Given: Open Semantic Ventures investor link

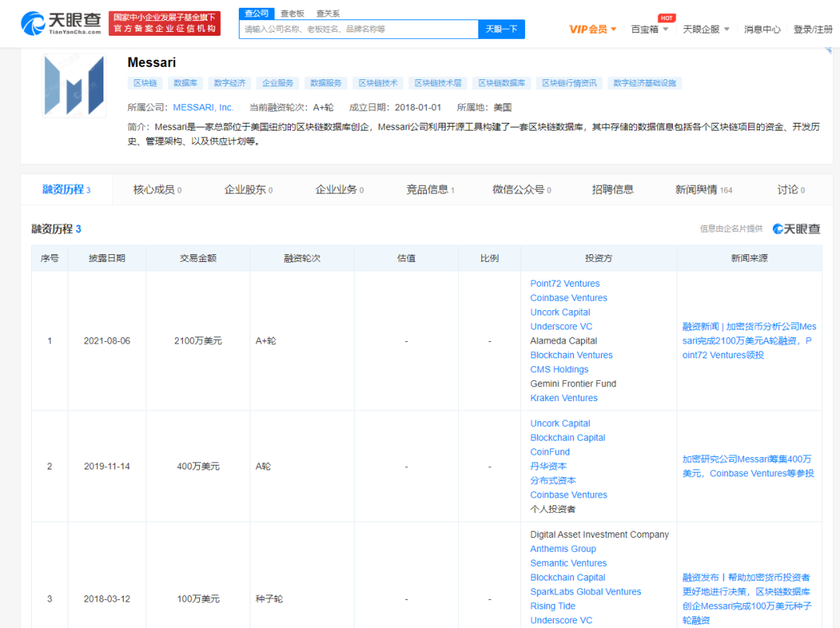Looking at the screenshot, I should [568, 563].
